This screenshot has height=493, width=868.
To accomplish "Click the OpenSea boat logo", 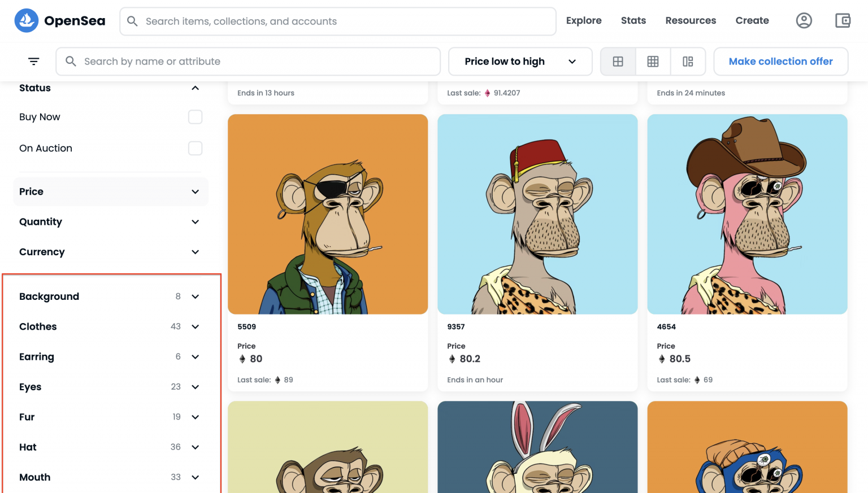I will point(26,20).
